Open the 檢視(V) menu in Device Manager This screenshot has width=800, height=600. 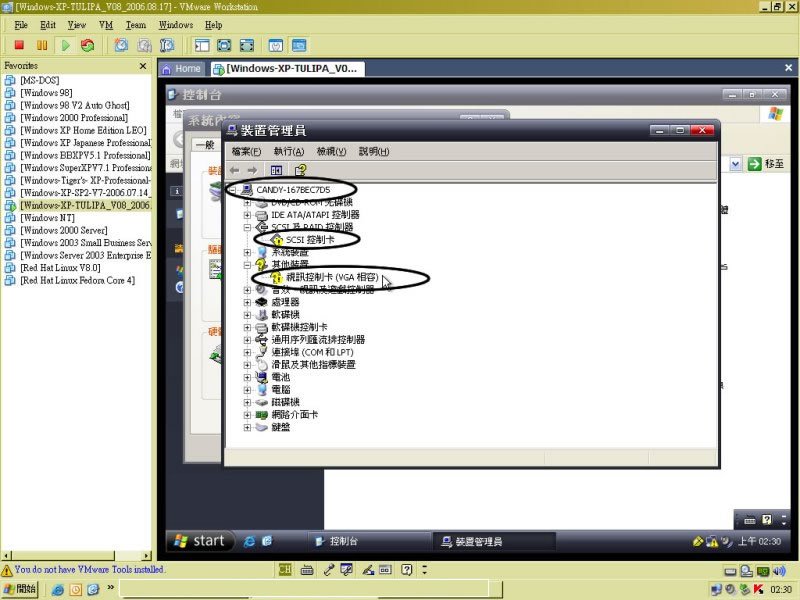click(x=331, y=152)
